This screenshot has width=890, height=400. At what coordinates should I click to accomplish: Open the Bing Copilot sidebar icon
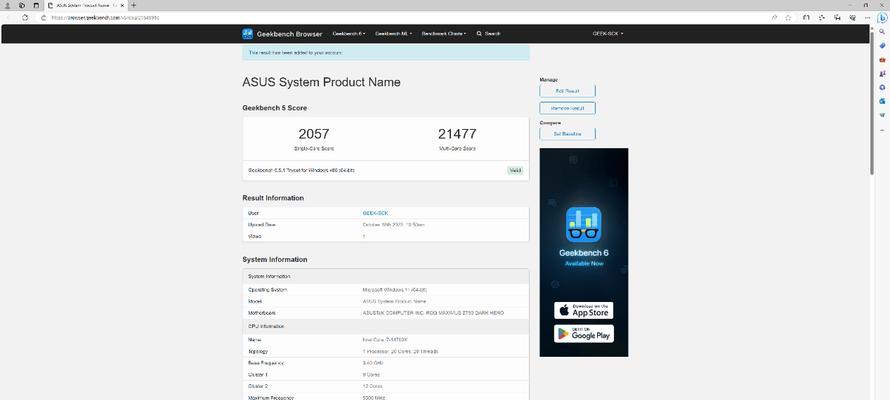(x=883, y=18)
